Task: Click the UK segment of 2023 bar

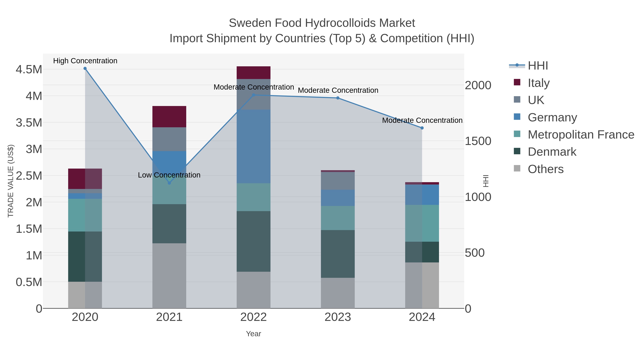Action: point(338,181)
